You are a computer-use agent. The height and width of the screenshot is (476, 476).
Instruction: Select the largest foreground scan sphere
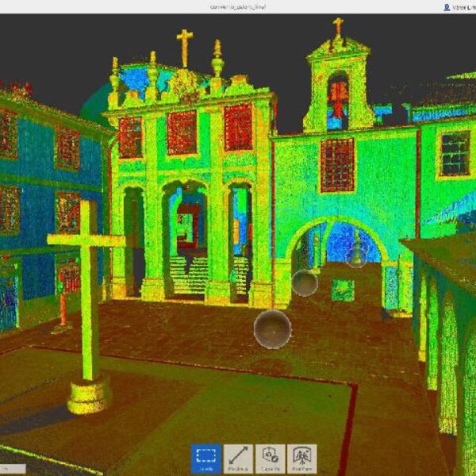tap(272, 329)
